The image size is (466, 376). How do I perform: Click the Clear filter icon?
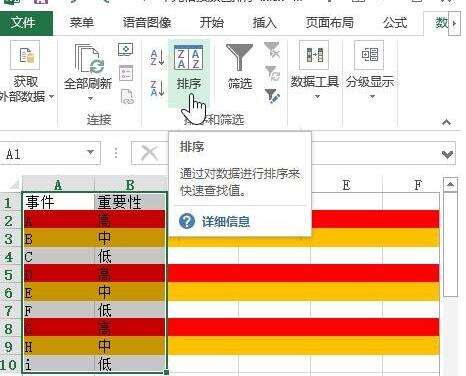(272, 49)
